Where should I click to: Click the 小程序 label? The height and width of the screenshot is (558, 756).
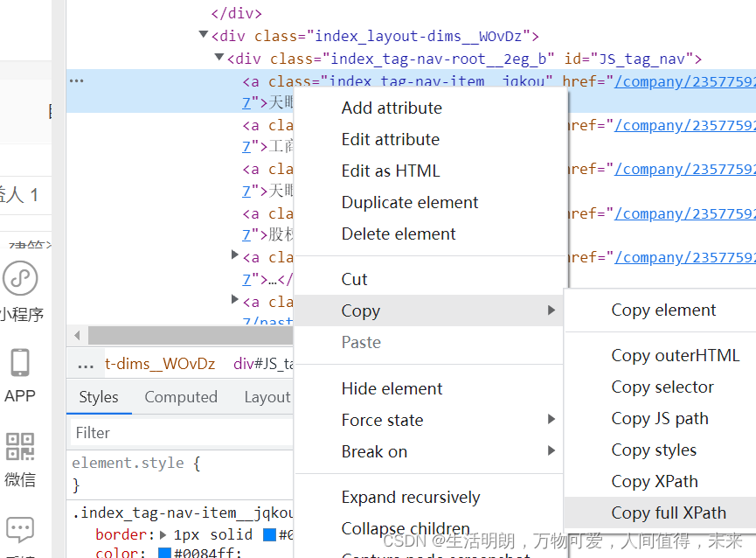(22, 315)
